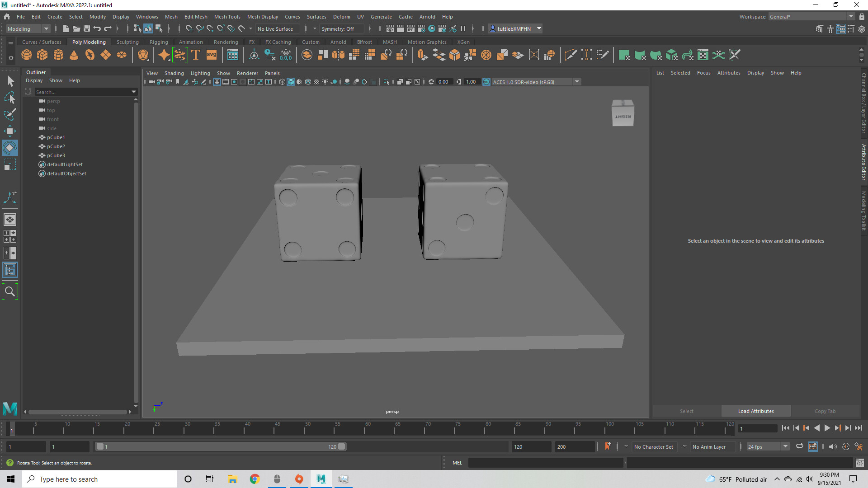Click the polygon sphere shelf icon
Viewport: 868px width, 488px height.
point(27,55)
